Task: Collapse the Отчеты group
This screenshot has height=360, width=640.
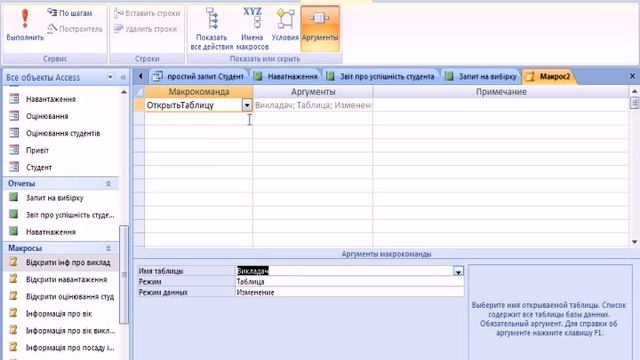Action: (109, 184)
